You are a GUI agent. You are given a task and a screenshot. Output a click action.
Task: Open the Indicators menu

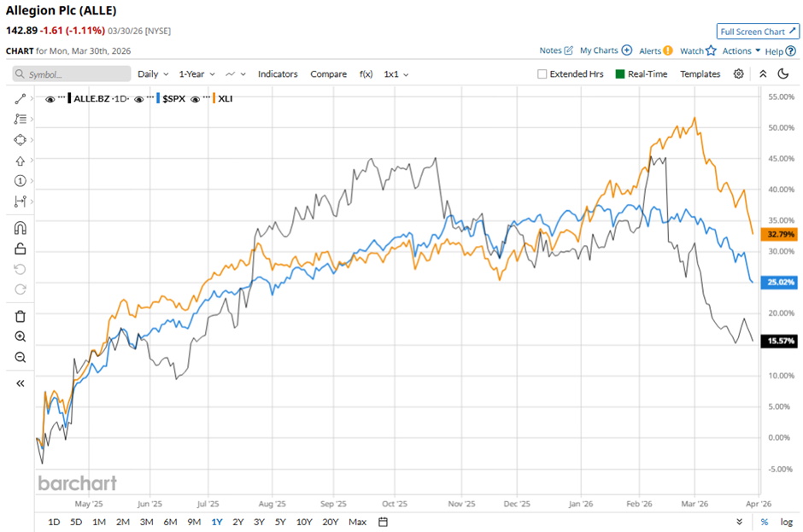(x=278, y=73)
